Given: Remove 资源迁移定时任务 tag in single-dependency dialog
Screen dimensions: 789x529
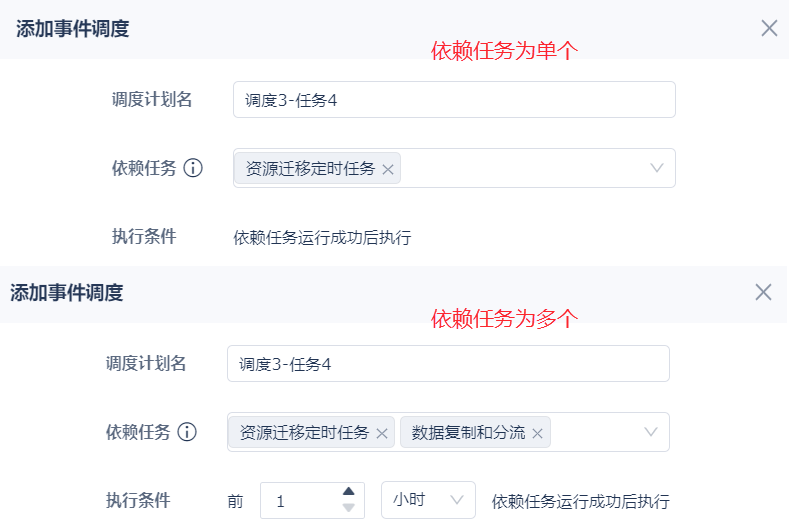Looking at the screenshot, I should pos(388,169).
